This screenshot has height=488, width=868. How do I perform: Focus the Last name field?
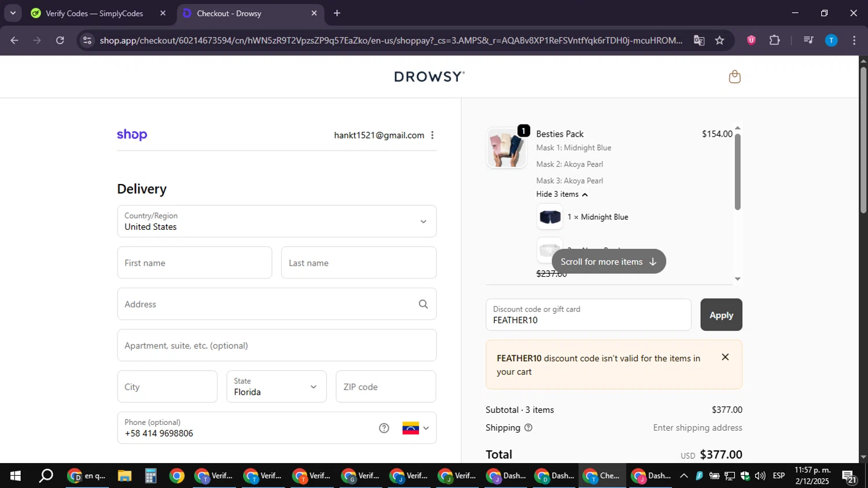point(359,263)
